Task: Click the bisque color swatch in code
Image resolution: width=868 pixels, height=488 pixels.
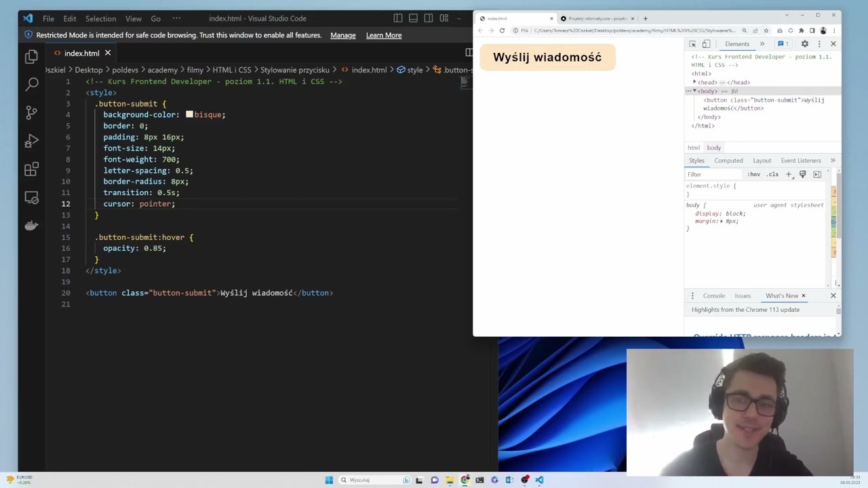Action: [189, 115]
